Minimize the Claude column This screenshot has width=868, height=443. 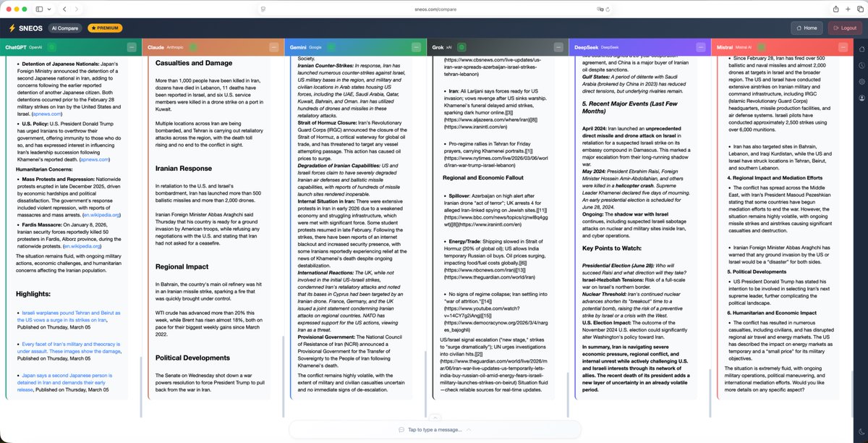[x=274, y=46]
